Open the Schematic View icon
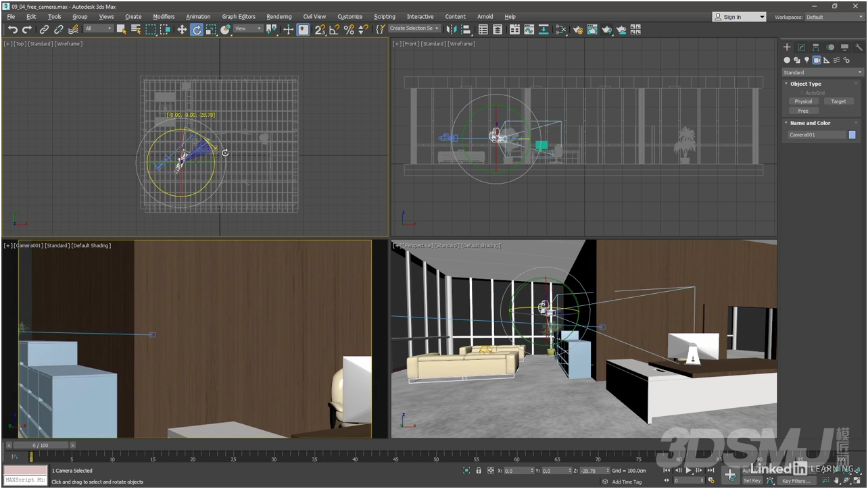868x489 pixels. pos(544,29)
